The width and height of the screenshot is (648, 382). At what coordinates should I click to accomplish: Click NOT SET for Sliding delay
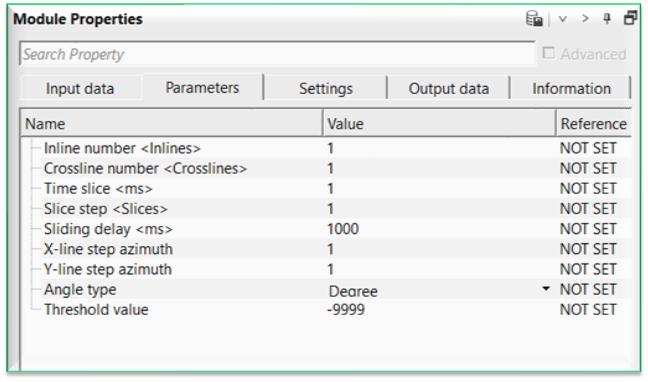588,229
